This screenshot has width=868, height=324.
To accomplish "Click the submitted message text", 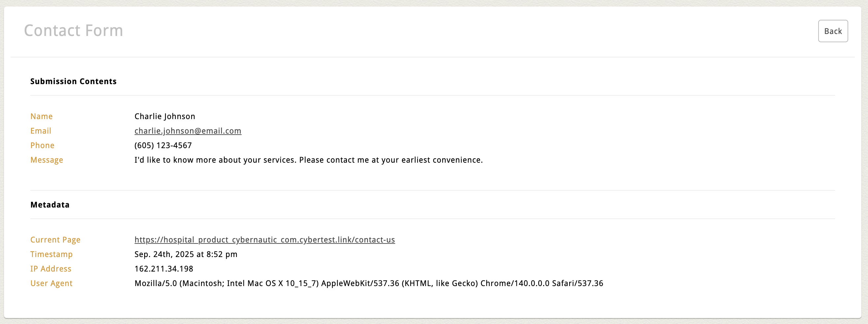I will tap(308, 160).
